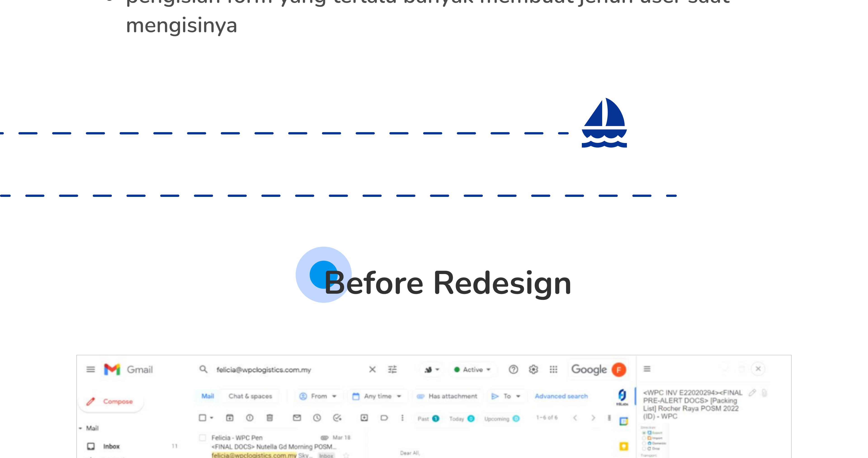Click the mark as unread envelope icon
Viewport: 868px width, 458px height.
pos(297,418)
